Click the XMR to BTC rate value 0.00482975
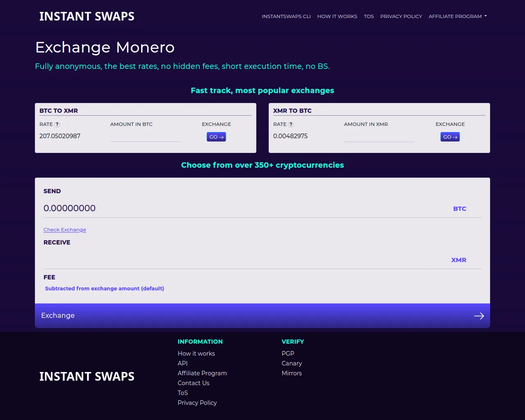525x420 pixels. click(x=290, y=136)
